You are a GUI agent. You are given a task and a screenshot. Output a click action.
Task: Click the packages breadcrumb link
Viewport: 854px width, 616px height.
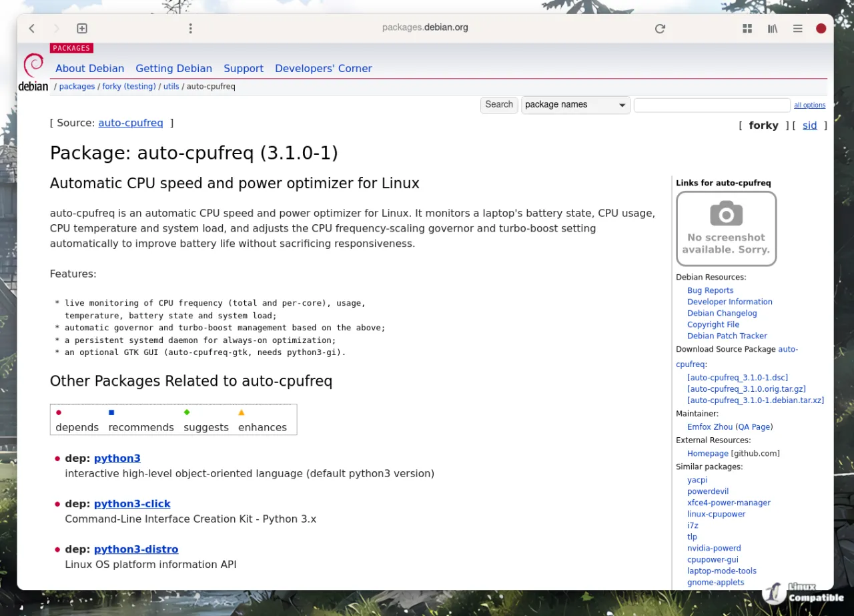point(77,86)
